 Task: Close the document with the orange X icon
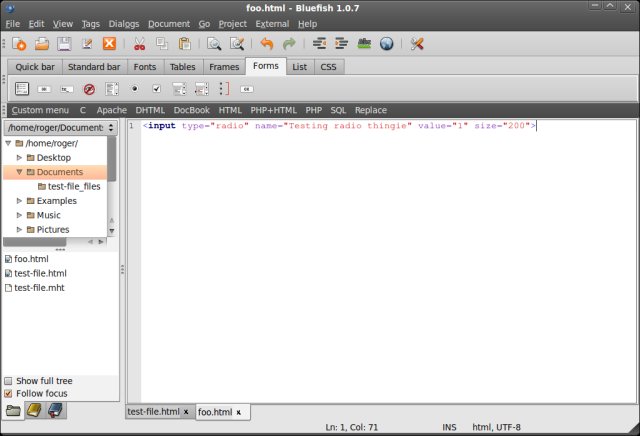(x=109, y=43)
